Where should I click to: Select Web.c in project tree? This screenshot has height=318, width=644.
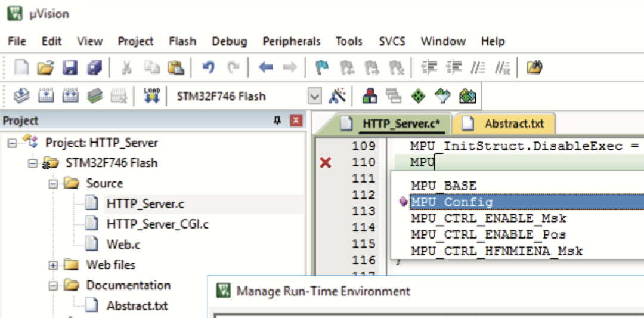[123, 245]
